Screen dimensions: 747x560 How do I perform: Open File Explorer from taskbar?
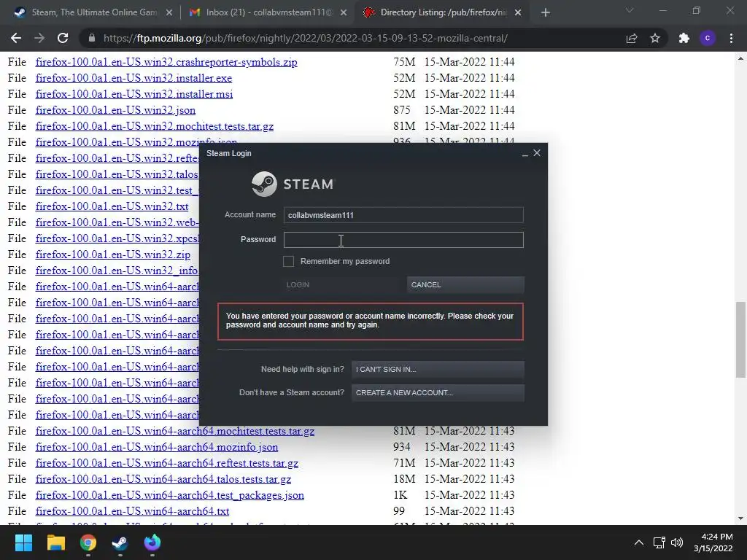[55, 542]
